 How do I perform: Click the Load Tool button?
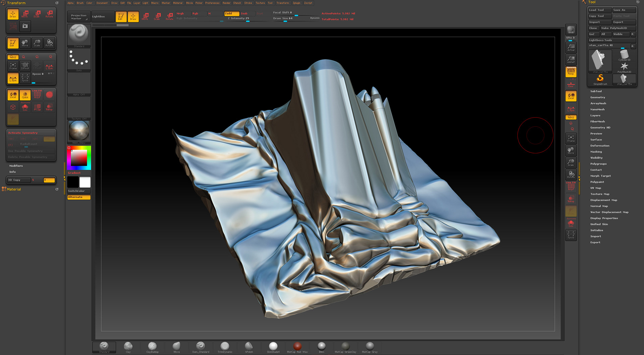point(599,10)
